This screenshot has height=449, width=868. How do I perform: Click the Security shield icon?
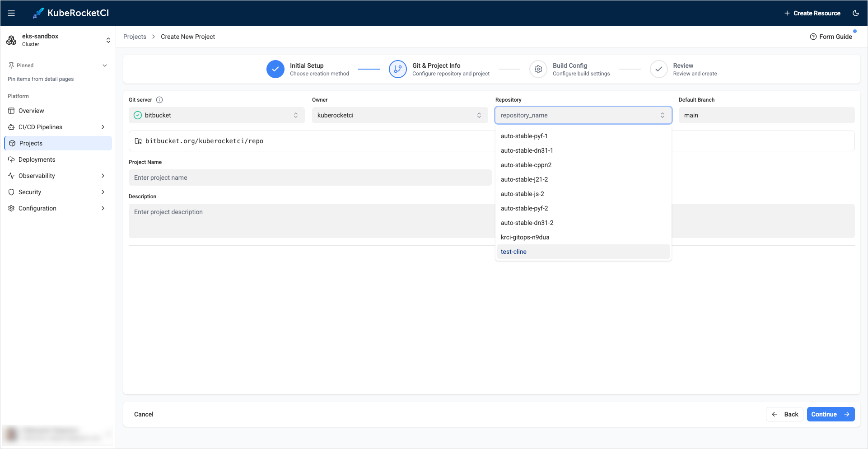(x=11, y=192)
